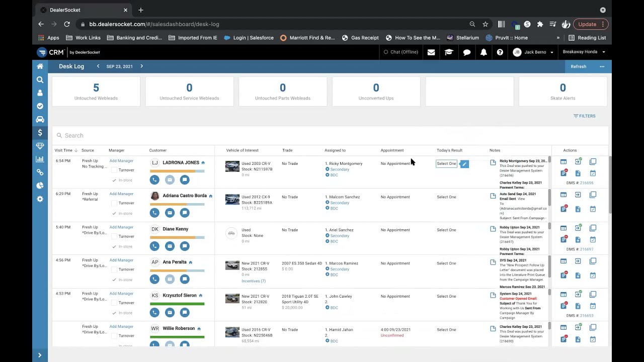Open the notes document icon for LADRONA JONES row
644x362 pixels.
pos(493,162)
